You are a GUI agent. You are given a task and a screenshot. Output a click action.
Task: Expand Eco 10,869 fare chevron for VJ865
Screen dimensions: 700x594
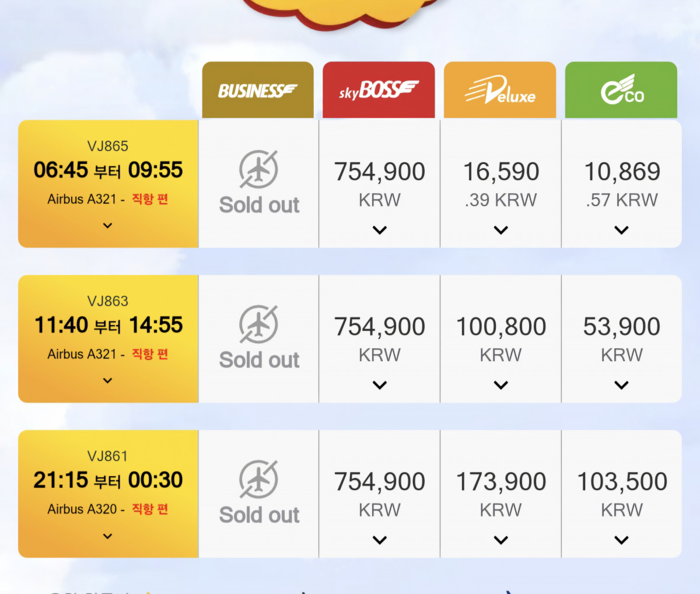(622, 230)
